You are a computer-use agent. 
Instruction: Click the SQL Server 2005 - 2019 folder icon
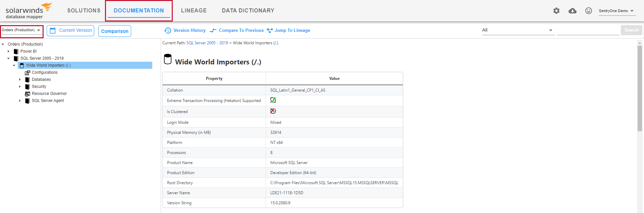(16, 58)
